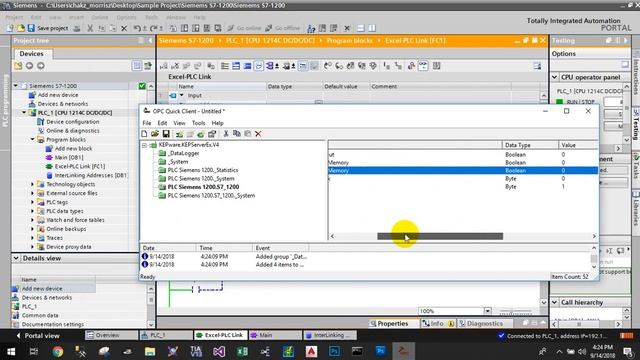Screen dimensions: 640x360
Task: Click Data Type column header
Action: 529,145
